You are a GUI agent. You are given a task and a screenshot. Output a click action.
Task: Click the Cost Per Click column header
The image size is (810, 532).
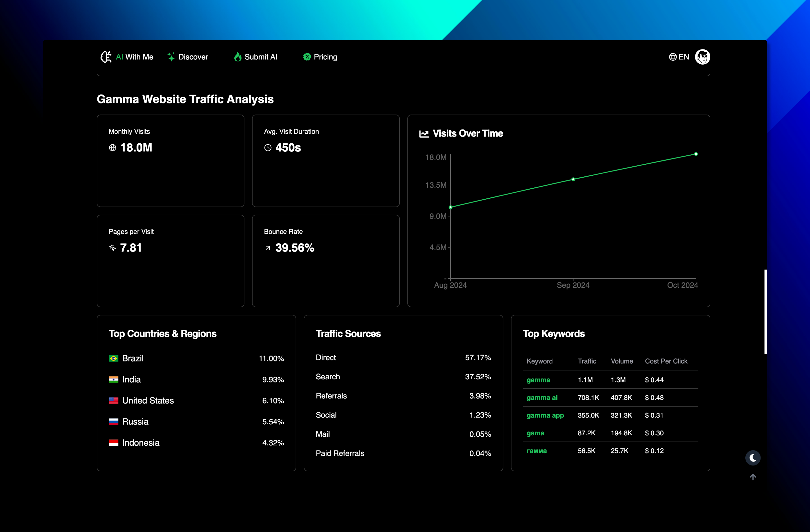point(666,361)
